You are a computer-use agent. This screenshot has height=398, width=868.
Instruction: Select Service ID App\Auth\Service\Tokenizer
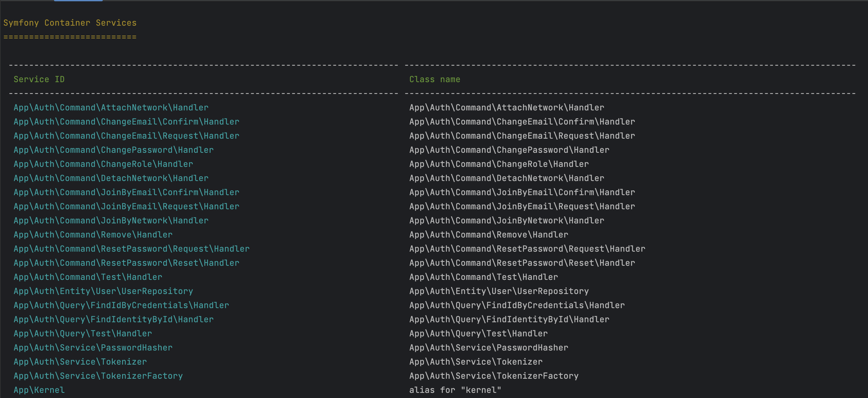(x=80, y=362)
